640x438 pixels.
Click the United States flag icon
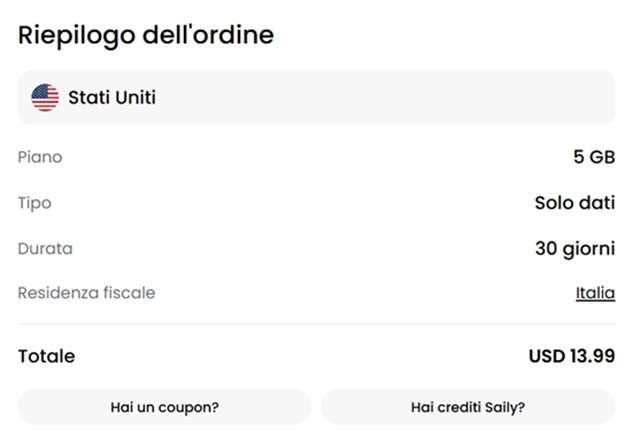(x=45, y=97)
